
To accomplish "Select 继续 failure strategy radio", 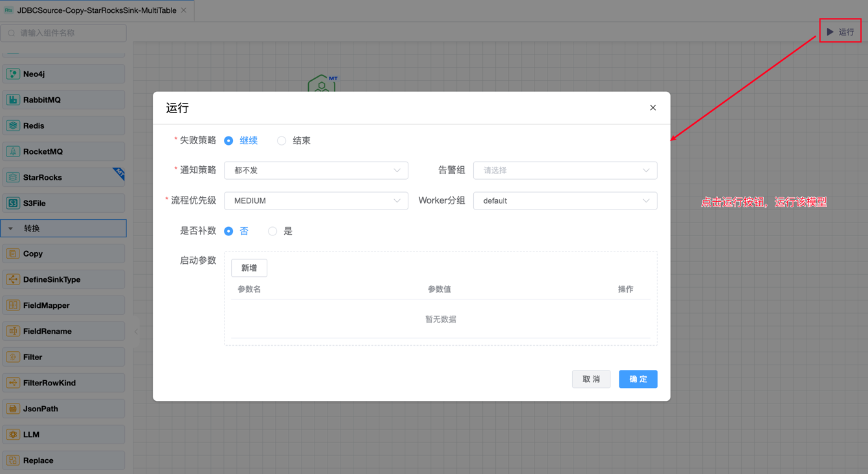I will point(229,141).
